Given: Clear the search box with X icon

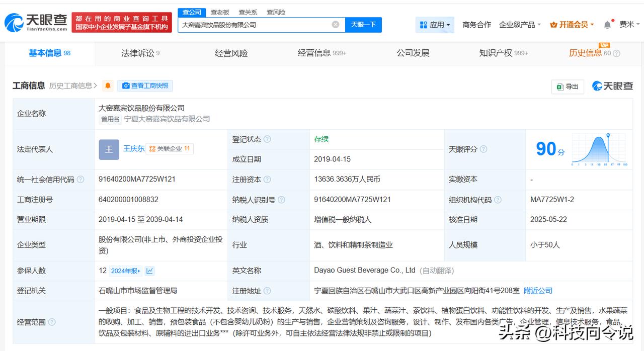Looking at the screenshot, I should 336,25.
